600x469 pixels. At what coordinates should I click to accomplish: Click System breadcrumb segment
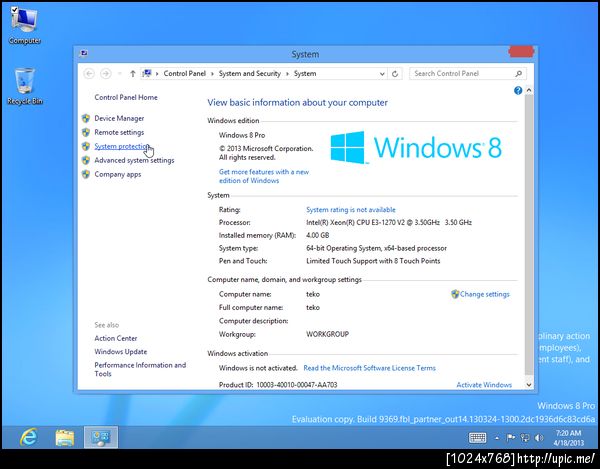[305, 73]
